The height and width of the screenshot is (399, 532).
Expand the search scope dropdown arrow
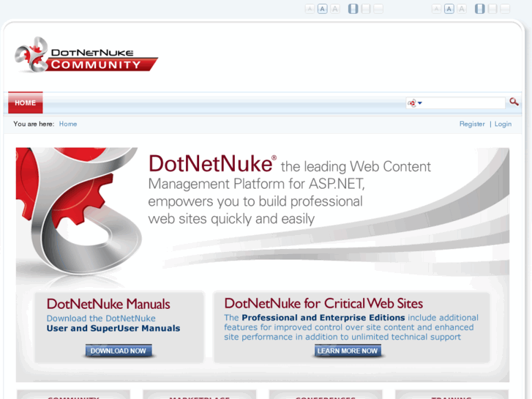click(x=420, y=103)
